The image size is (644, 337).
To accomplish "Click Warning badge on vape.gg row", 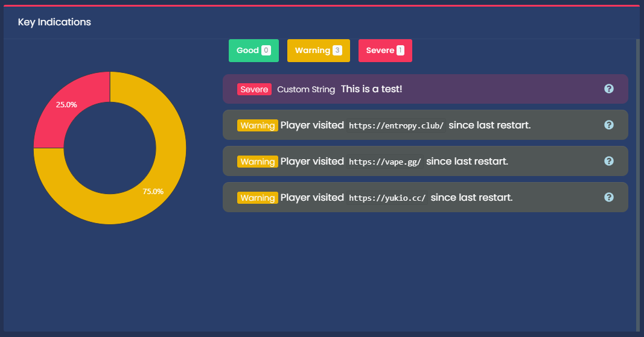I will [257, 162].
